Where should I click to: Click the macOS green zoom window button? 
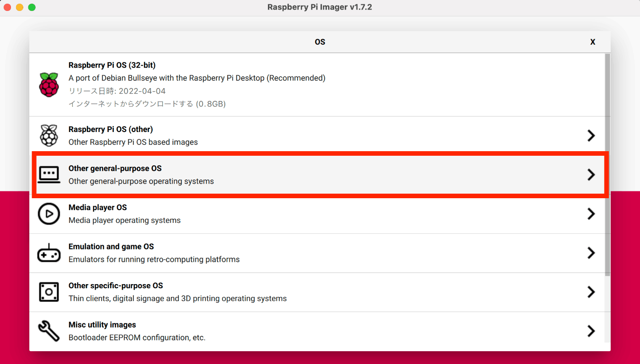32,7
